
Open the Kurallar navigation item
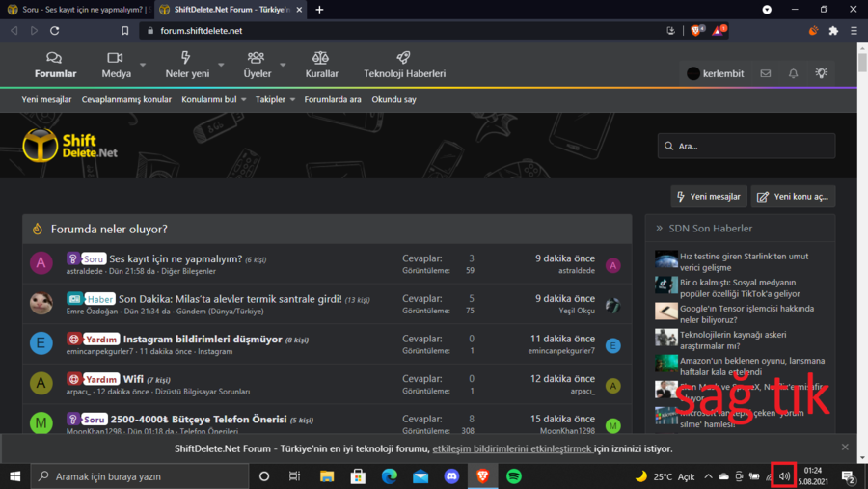point(321,65)
